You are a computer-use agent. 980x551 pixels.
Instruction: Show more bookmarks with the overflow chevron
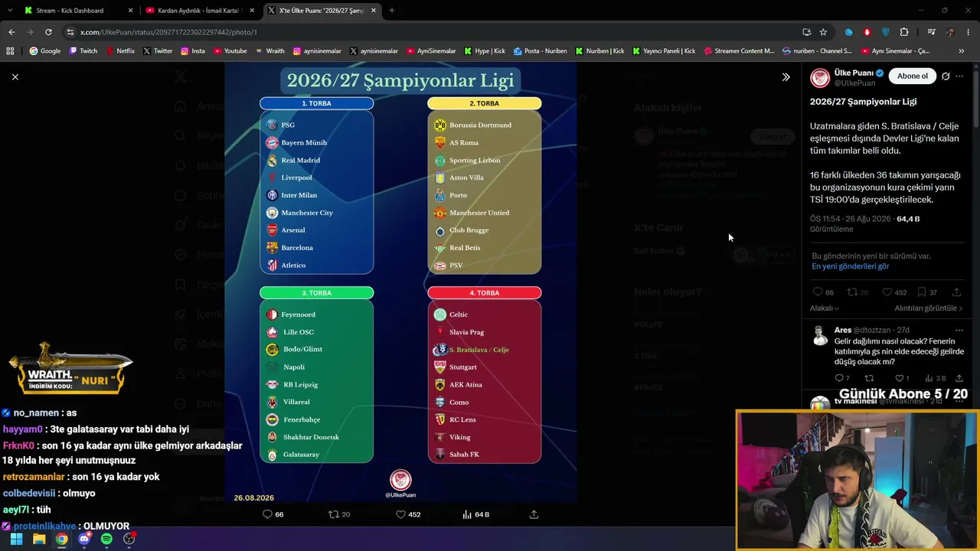tap(962, 51)
